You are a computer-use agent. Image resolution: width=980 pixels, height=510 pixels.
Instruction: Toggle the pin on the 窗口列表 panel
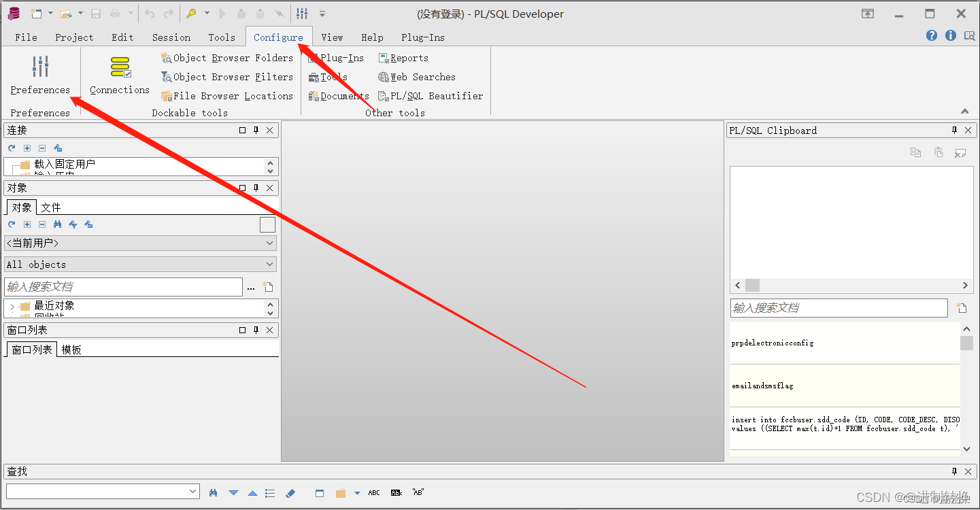point(256,330)
